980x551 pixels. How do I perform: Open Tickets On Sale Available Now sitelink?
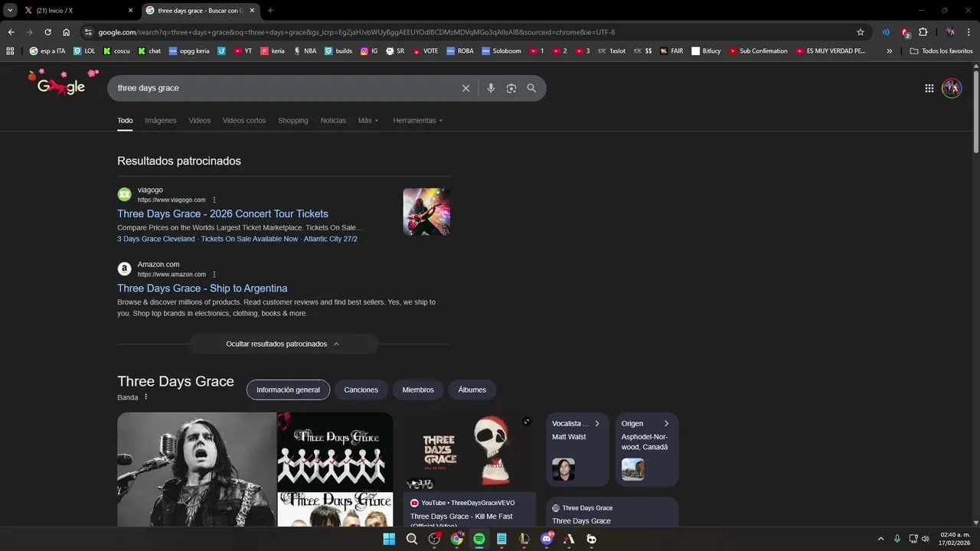[250, 239]
